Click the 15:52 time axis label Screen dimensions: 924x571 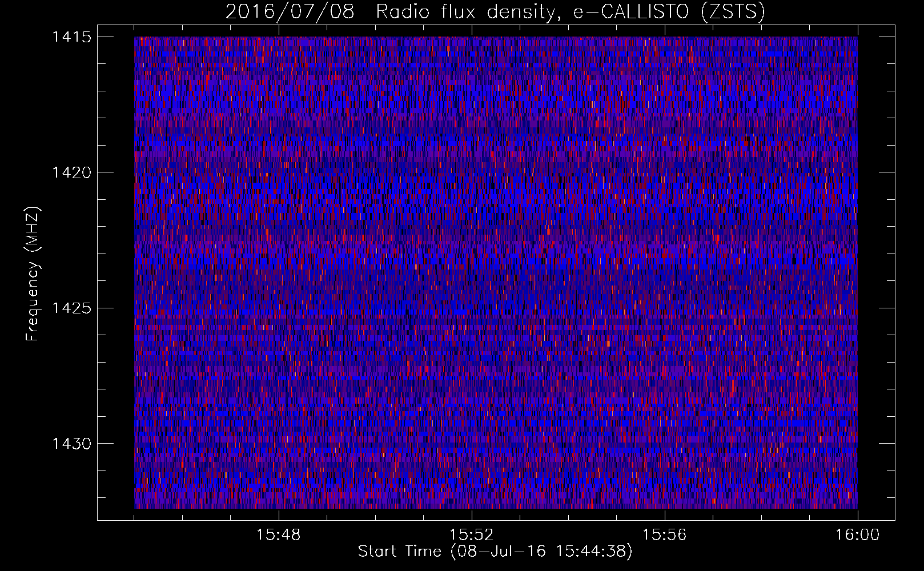472,535
